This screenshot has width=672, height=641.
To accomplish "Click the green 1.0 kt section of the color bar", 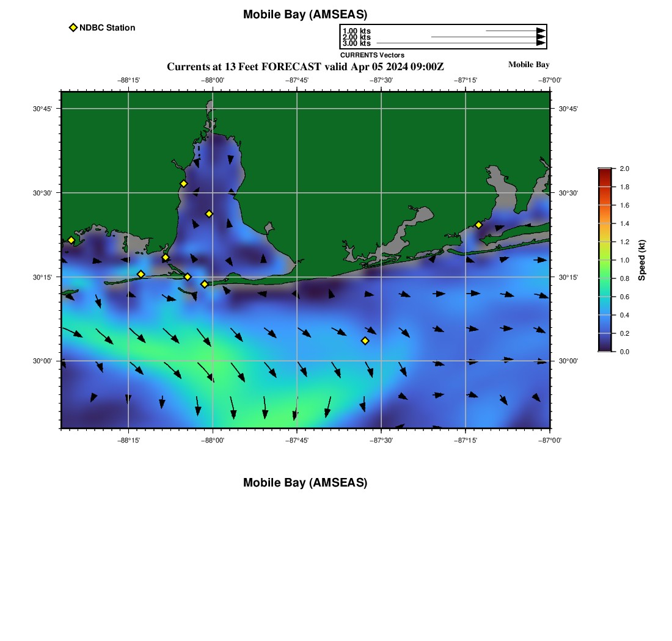I will pyautogui.click(x=604, y=260).
